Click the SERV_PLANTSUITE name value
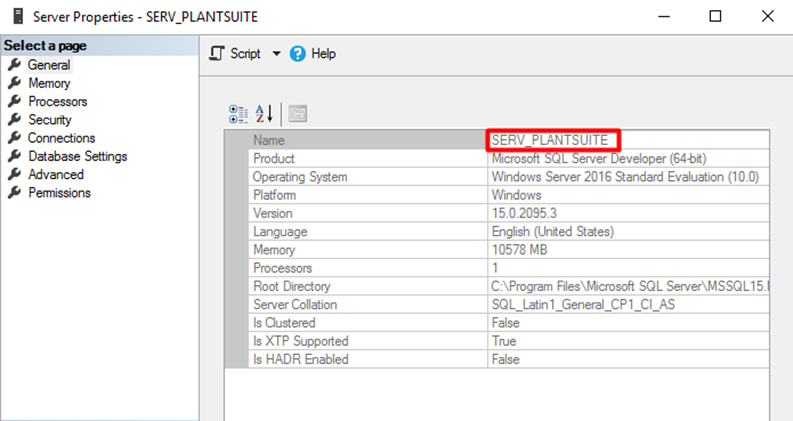This screenshot has width=793, height=421. [x=550, y=140]
